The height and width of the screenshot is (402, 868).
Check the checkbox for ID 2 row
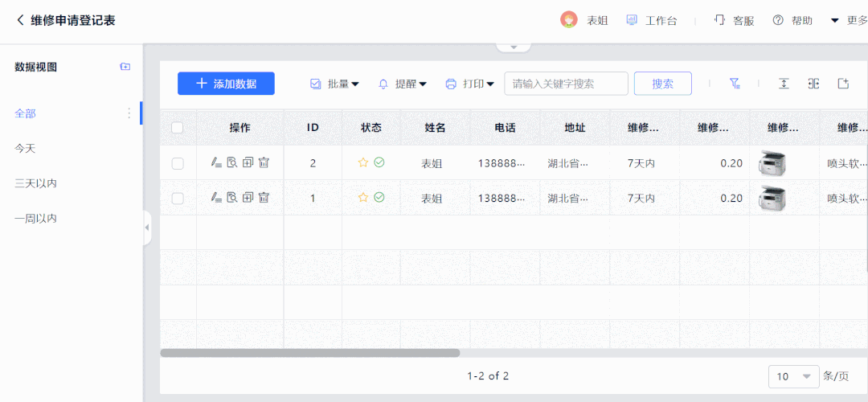click(x=178, y=163)
